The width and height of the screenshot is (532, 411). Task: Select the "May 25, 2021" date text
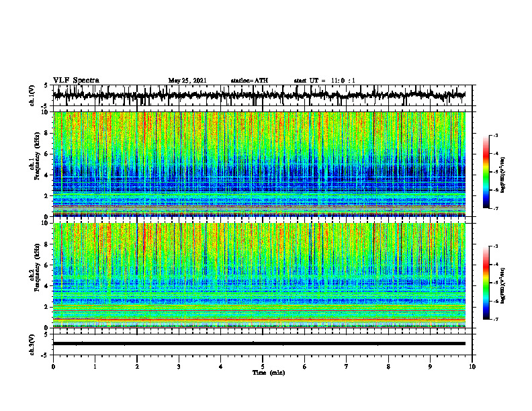pos(187,81)
